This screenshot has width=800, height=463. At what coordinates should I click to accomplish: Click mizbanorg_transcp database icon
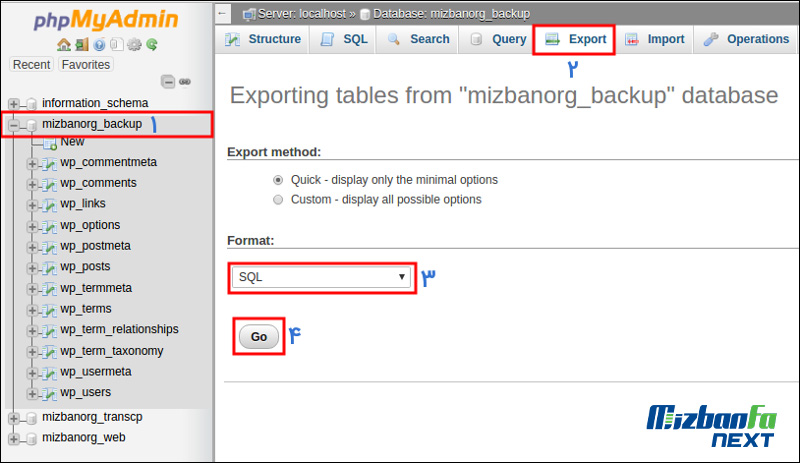32,419
